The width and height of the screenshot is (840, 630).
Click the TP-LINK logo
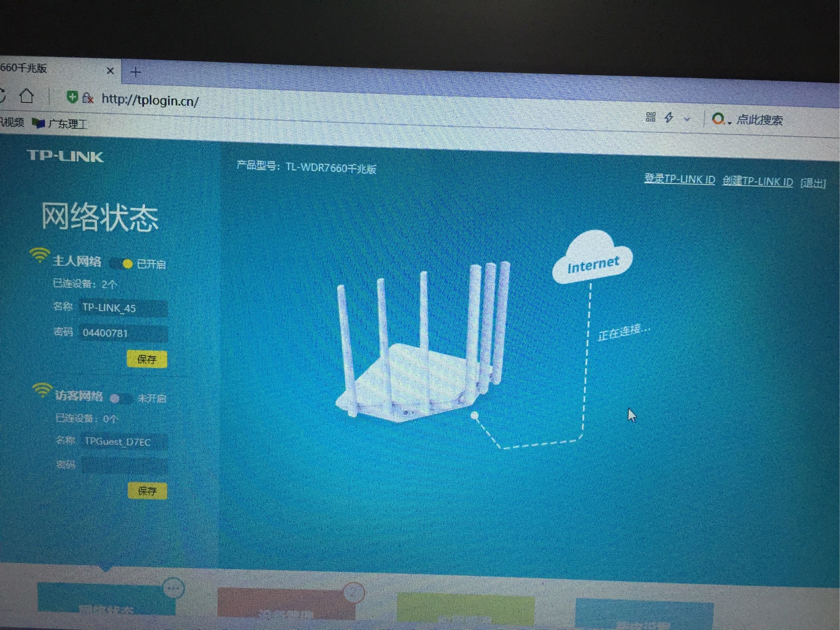pyautogui.click(x=65, y=156)
